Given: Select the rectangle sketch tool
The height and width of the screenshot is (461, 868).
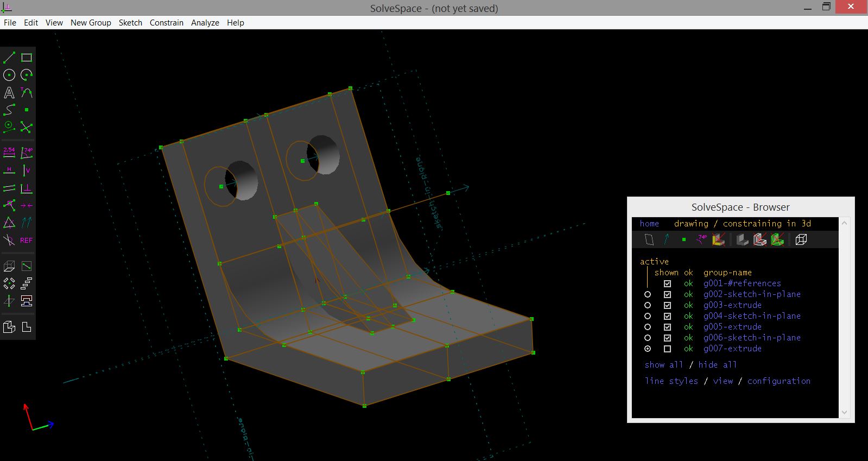Looking at the screenshot, I should pyautogui.click(x=27, y=58).
